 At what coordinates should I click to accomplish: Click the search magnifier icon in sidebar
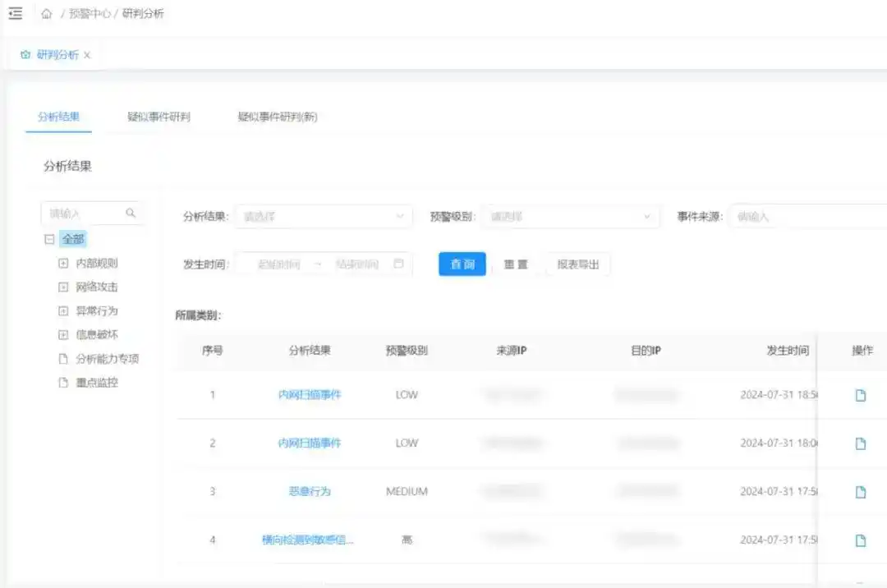tap(131, 213)
